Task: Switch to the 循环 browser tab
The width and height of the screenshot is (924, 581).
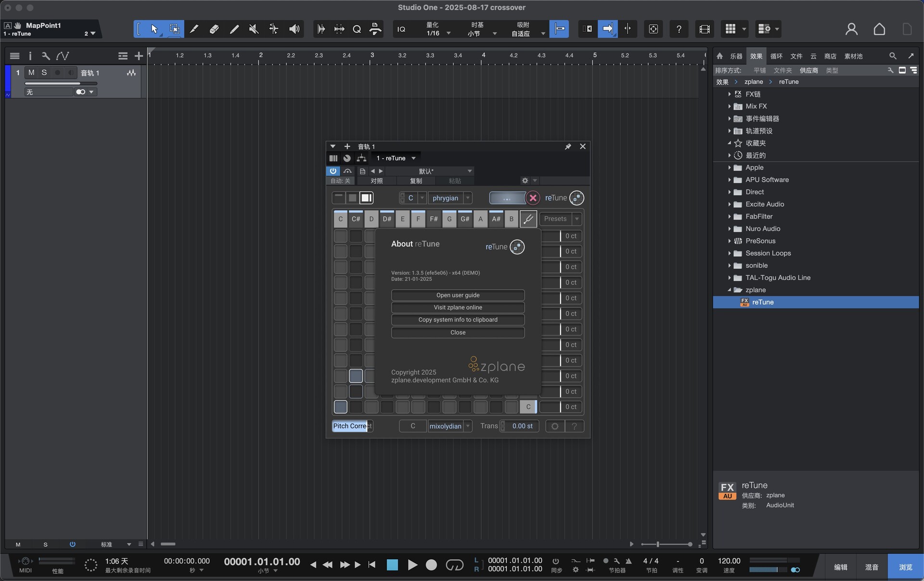Action: click(776, 56)
